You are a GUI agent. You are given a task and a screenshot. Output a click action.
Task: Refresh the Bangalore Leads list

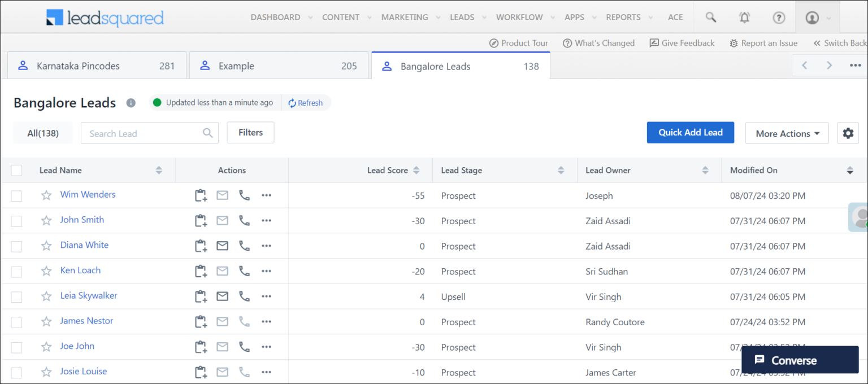click(x=306, y=103)
